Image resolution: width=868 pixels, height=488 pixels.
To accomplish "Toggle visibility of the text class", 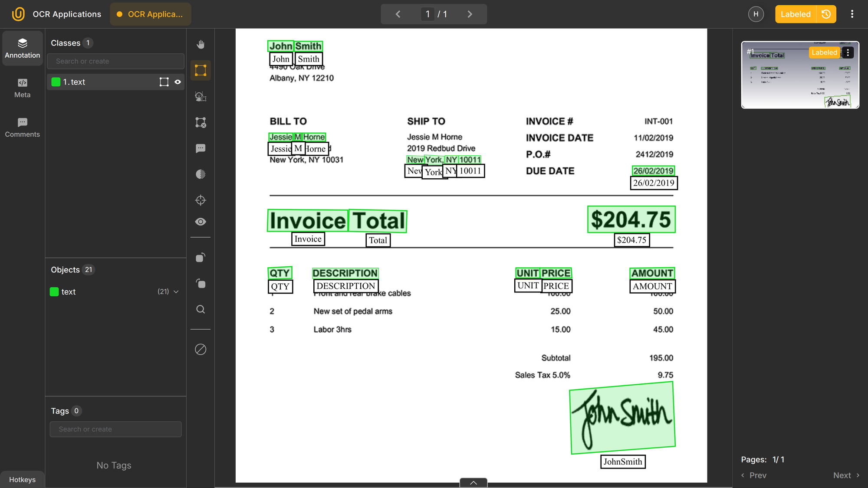I will [x=178, y=82].
